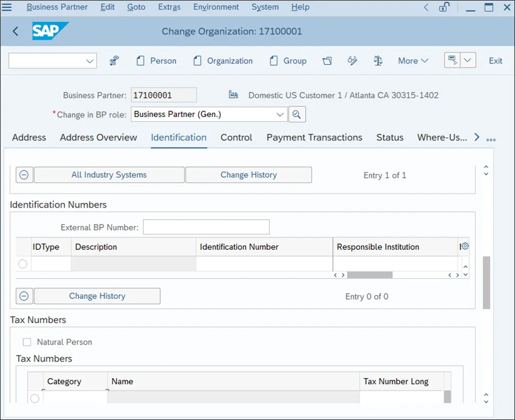
Task: Switch to the Control tab
Action: pyautogui.click(x=236, y=137)
